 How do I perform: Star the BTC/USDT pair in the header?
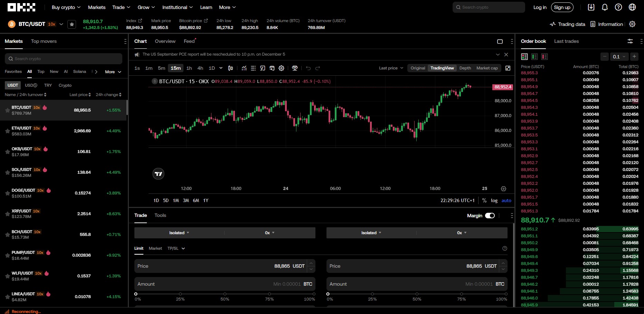click(72, 24)
